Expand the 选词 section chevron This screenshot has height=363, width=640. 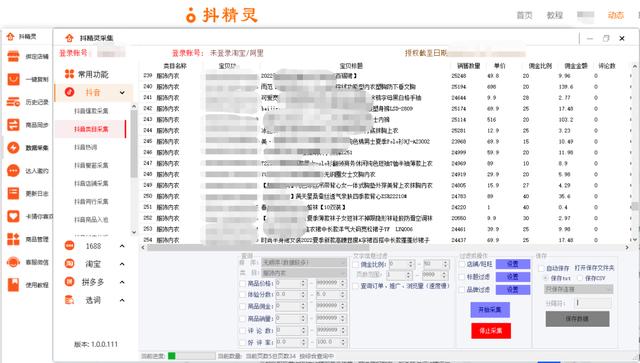click(122, 300)
